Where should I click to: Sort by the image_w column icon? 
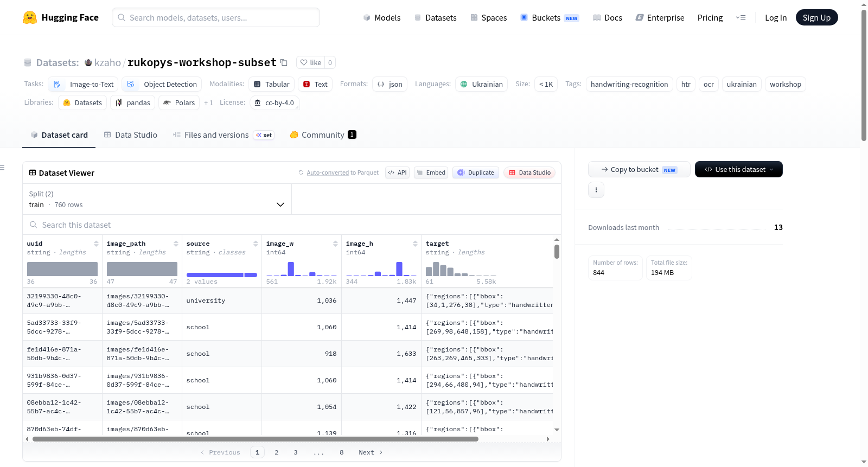click(x=335, y=244)
